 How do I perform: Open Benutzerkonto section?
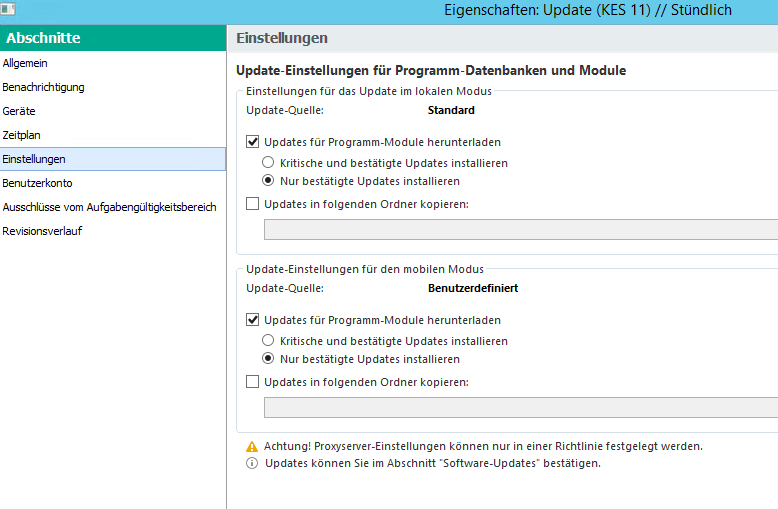pyautogui.click(x=37, y=183)
